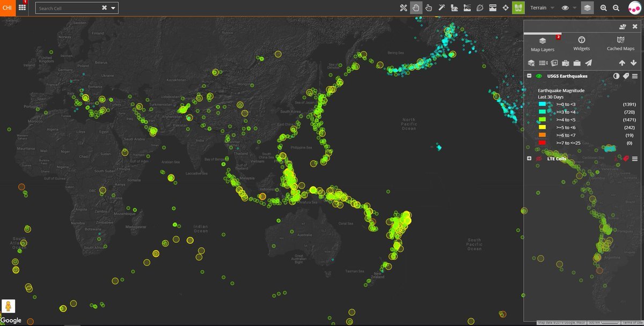Hide the USGS Earthquakes layer
This screenshot has height=326, width=644.
pyautogui.click(x=539, y=76)
